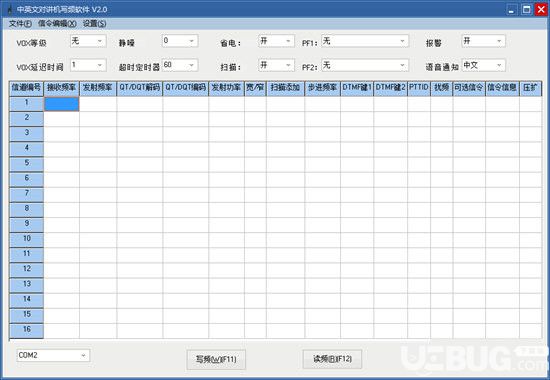Open the 文件(F) menu
Screen dimensions: 550x380
[x=20, y=24]
